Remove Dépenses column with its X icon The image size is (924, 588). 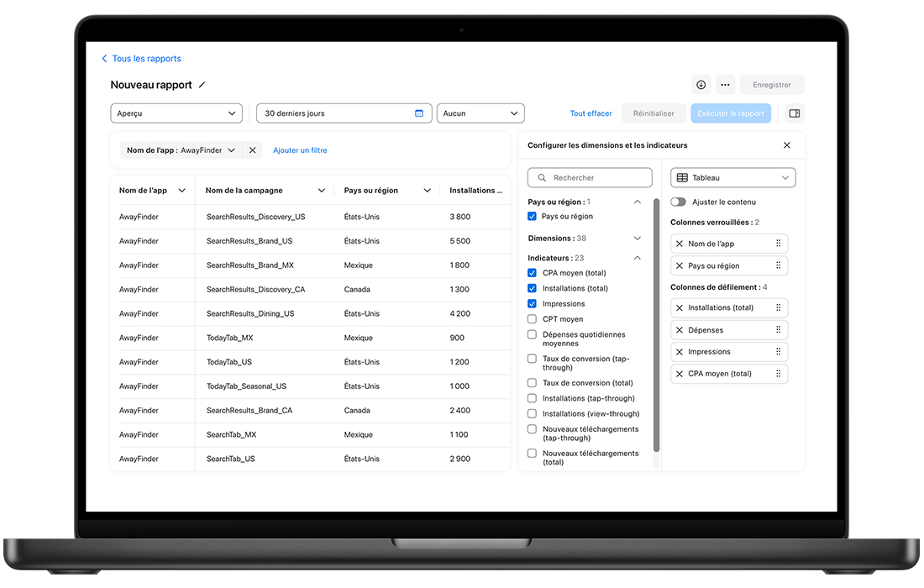pyautogui.click(x=680, y=330)
